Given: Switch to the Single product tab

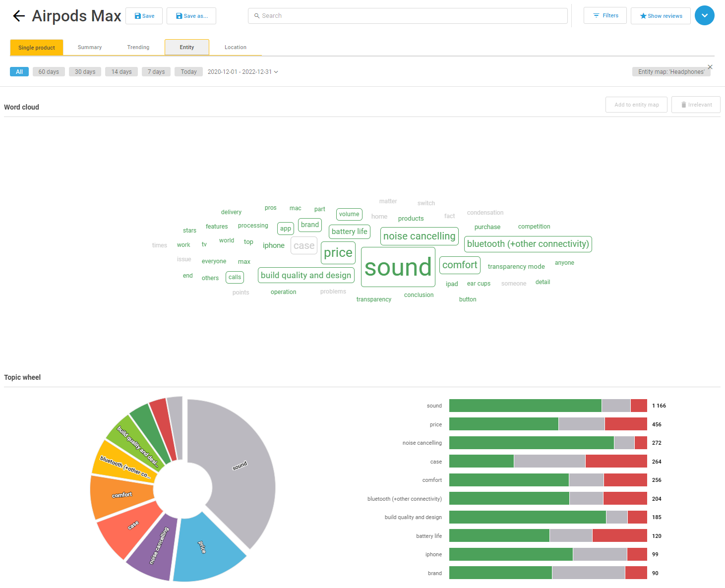Looking at the screenshot, I should 37,48.
